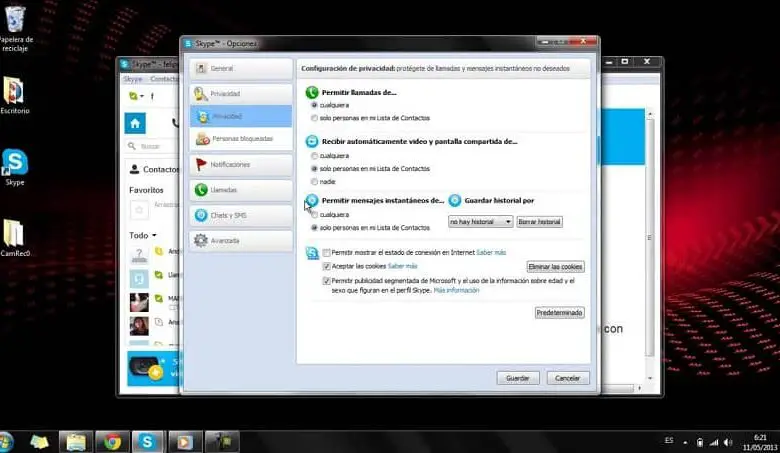Open the Skype menu in main window
Image resolution: width=780 pixels, height=453 pixels.
[x=133, y=79]
